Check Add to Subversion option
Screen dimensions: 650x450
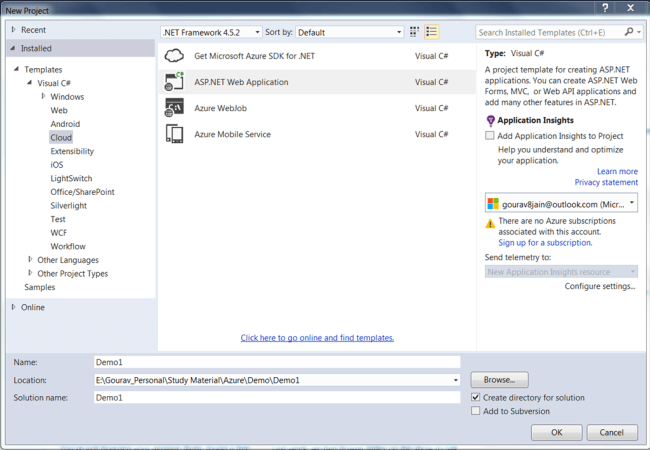[x=476, y=411]
